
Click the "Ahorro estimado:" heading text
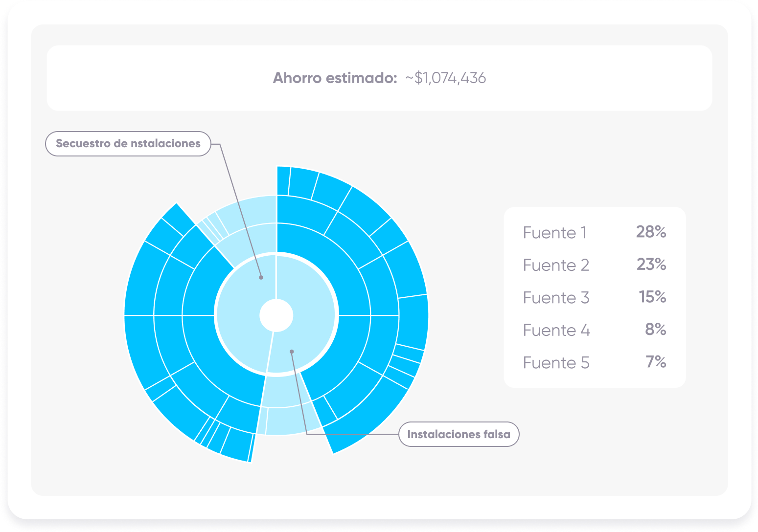tap(335, 78)
